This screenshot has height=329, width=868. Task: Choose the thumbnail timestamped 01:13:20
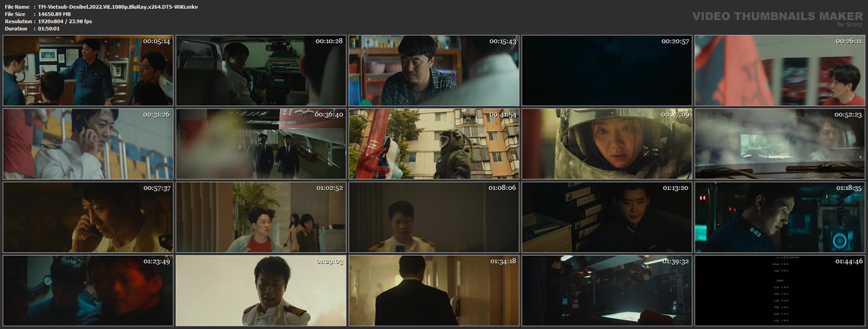(x=607, y=217)
